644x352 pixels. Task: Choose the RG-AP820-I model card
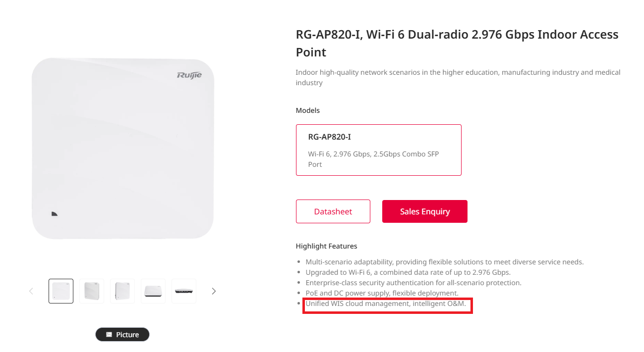pos(379,150)
